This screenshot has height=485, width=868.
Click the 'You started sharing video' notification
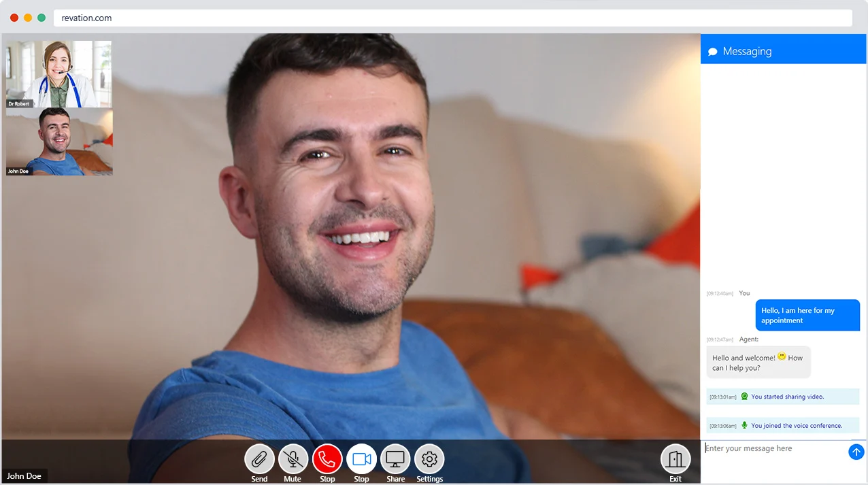click(x=783, y=397)
